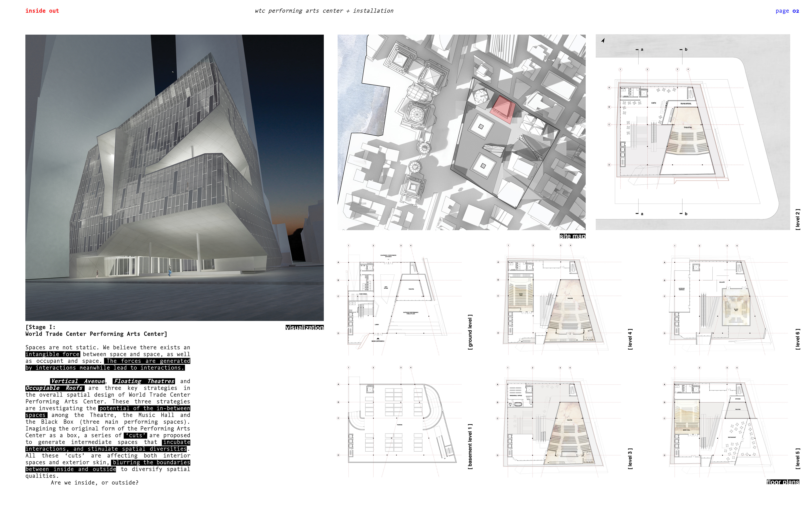Click highlighted 'intangible force' text
The image size is (812, 507).
(x=53, y=354)
